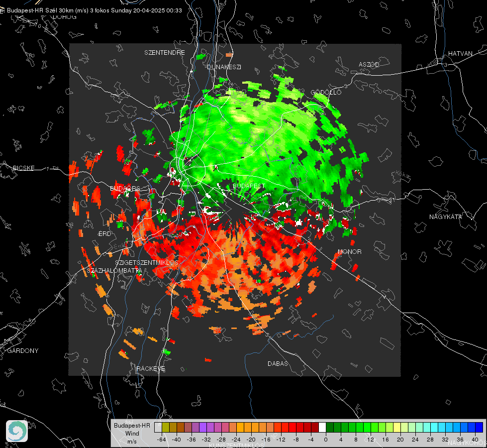The image size is (487, 448).
Task: Click the DUNAKESZI map label
Action: 224,67
